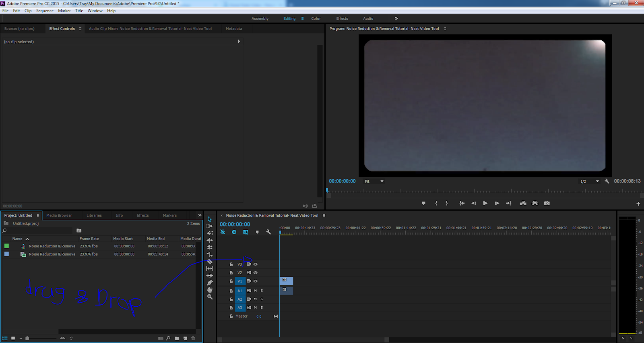
Task: Open Project panel tabs overflow chevron
Action: coord(199,215)
